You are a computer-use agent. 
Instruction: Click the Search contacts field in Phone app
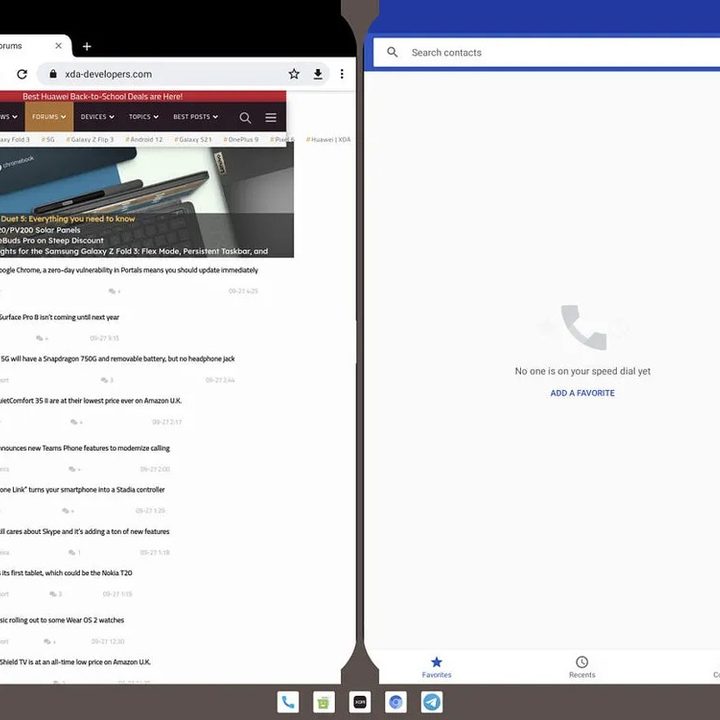click(x=546, y=52)
